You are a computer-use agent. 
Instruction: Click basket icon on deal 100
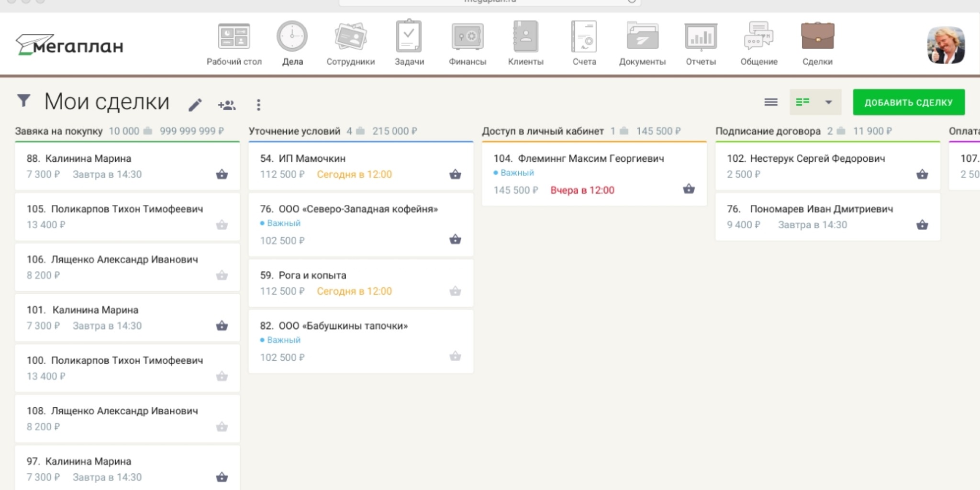[x=222, y=376]
